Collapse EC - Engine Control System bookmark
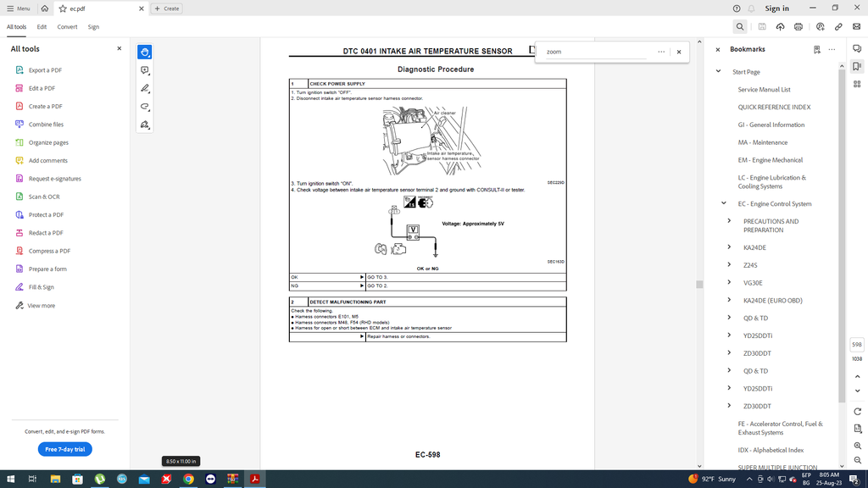This screenshot has width=868, height=488. [x=724, y=203]
